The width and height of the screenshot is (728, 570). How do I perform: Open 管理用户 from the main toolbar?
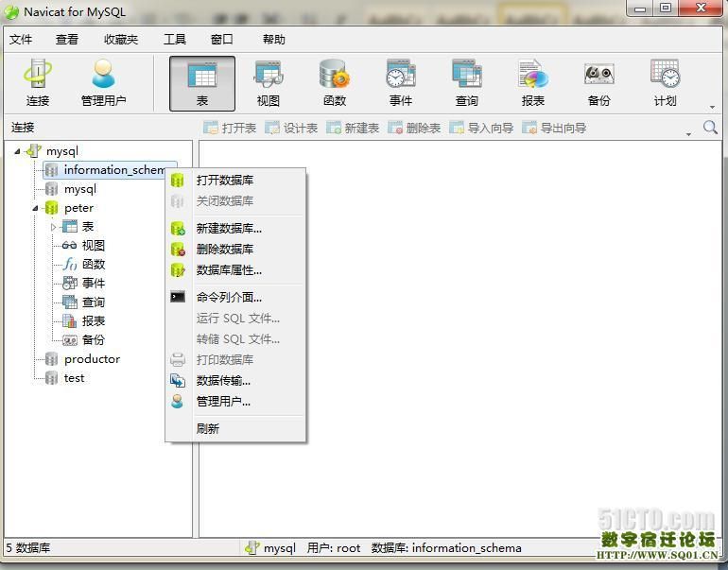103,83
